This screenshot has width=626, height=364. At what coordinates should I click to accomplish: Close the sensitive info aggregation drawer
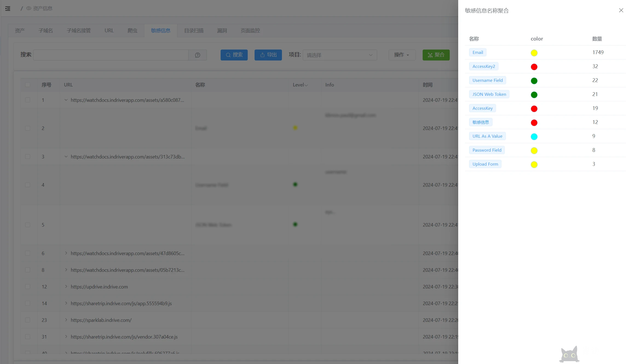pos(621,10)
